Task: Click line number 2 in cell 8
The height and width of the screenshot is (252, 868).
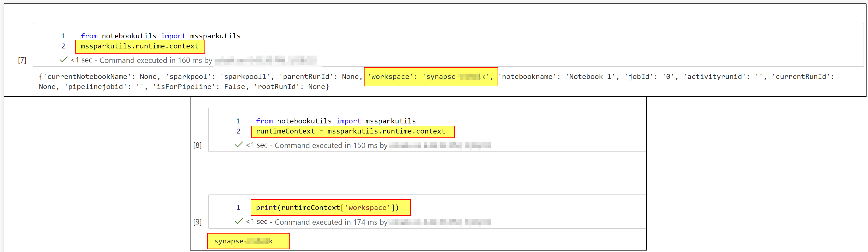Action: (238, 131)
